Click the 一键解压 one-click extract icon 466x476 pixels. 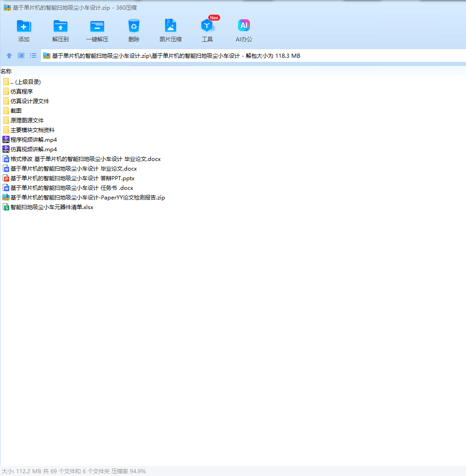pos(97,26)
